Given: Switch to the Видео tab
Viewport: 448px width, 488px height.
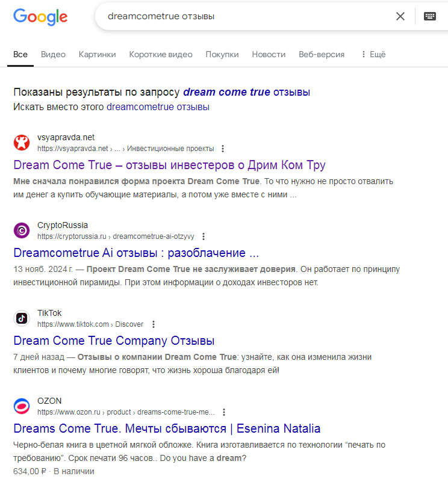Looking at the screenshot, I should (x=53, y=55).
